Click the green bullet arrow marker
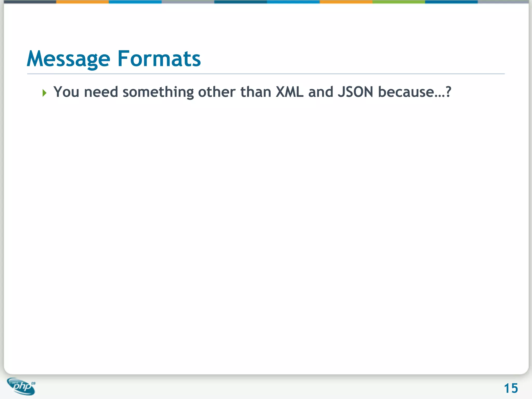Screen dimensions: 532x399 (x=44, y=93)
